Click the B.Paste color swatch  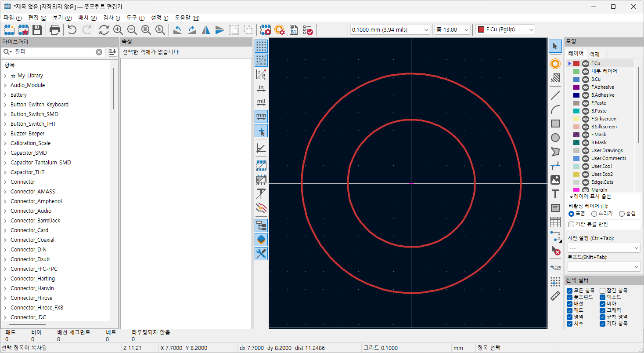pos(576,111)
